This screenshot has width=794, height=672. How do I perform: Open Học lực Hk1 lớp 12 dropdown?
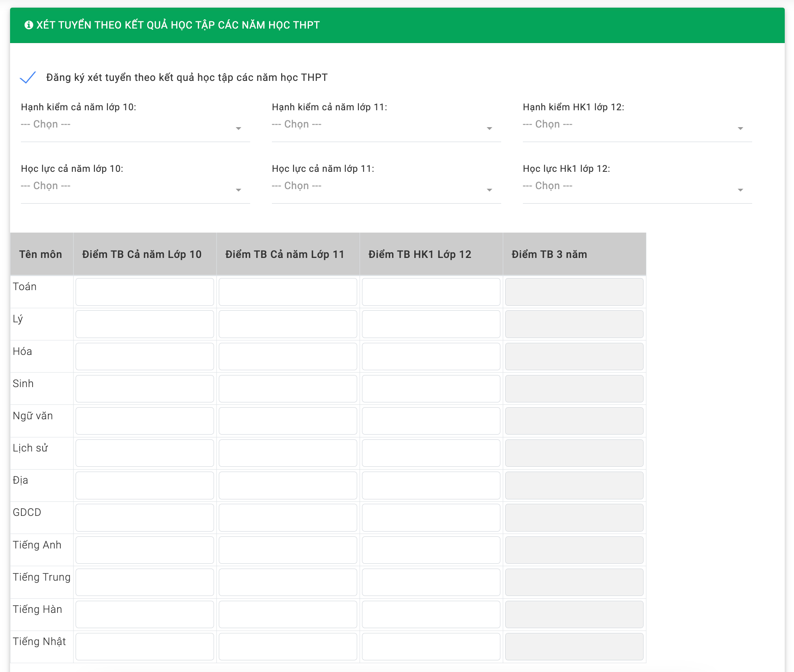point(637,186)
